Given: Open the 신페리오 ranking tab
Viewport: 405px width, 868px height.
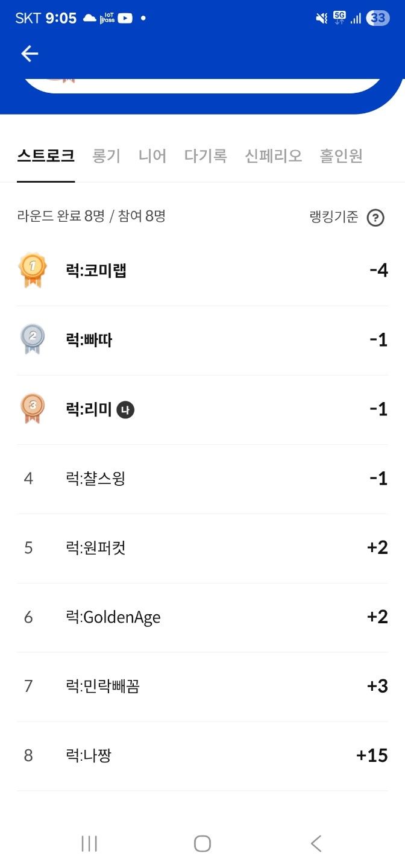Looking at the screenshot, I should (273, 156).
